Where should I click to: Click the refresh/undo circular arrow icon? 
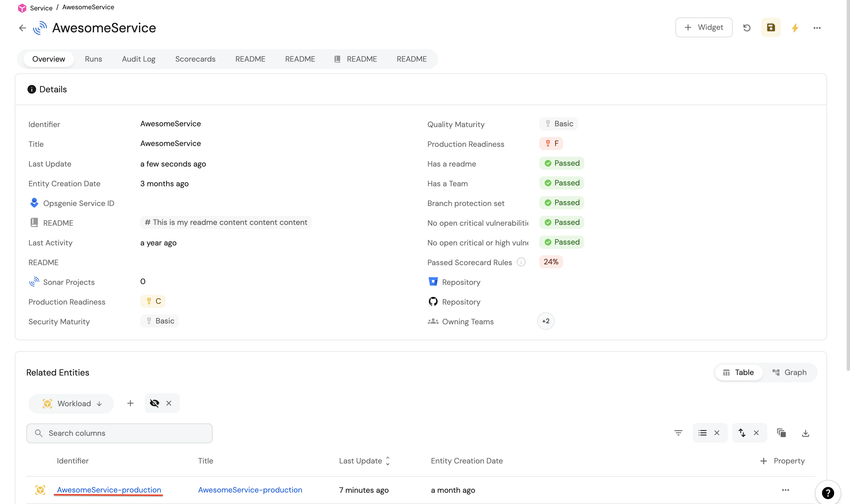pyautogui.click(x=747, y=27)
